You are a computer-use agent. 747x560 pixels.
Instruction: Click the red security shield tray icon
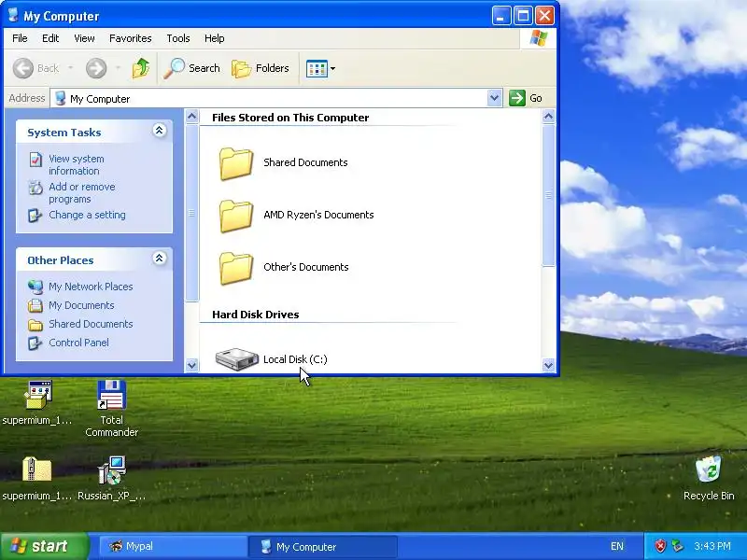click(x=660, y=546)
